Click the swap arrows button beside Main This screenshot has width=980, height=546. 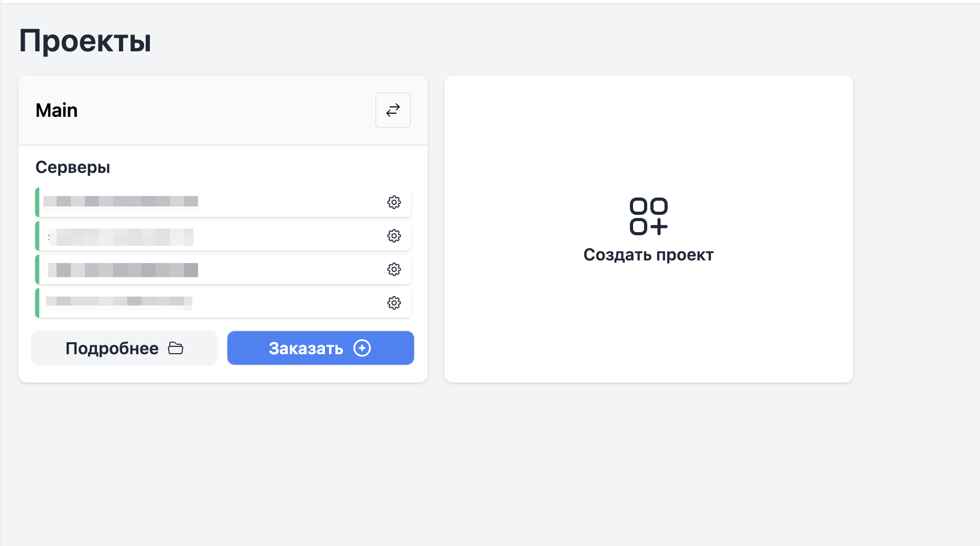393,110
